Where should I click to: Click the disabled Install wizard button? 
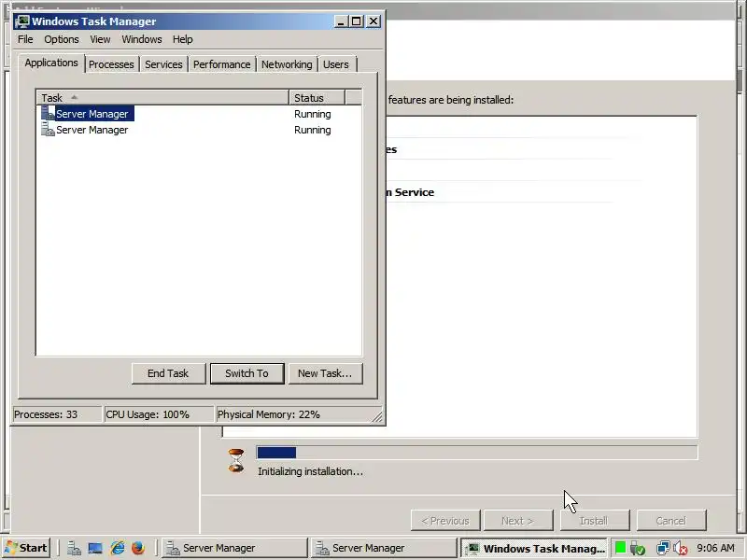pyautogui.click(x=594, y=521)
